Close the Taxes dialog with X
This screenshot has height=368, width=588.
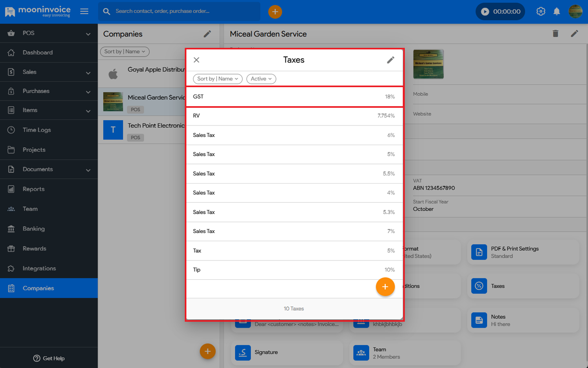pyautogui.click(x=196, y=60)
